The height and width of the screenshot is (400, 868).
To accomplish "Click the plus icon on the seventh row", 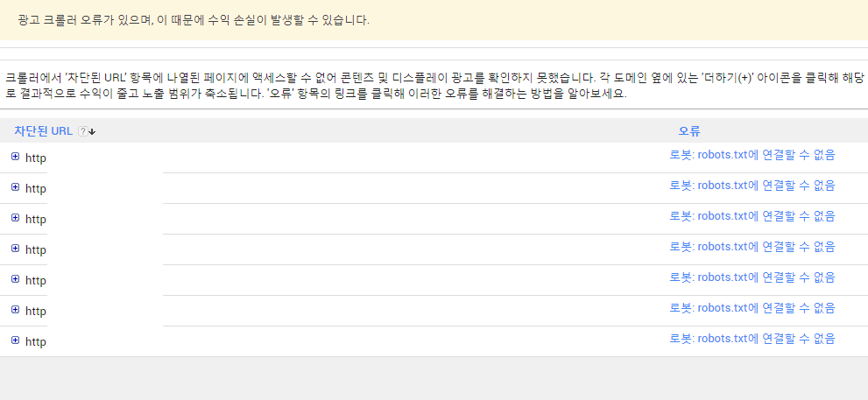I will tap(15, 340).
